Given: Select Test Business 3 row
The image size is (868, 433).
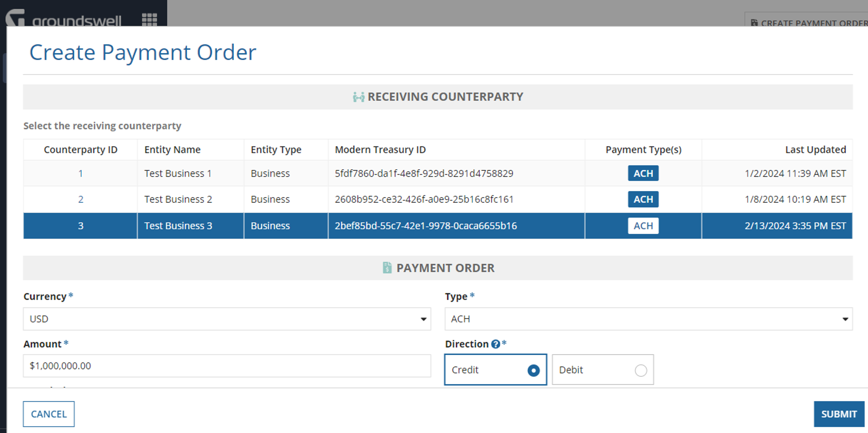Looking at the screenshot, I should point(438,226).
